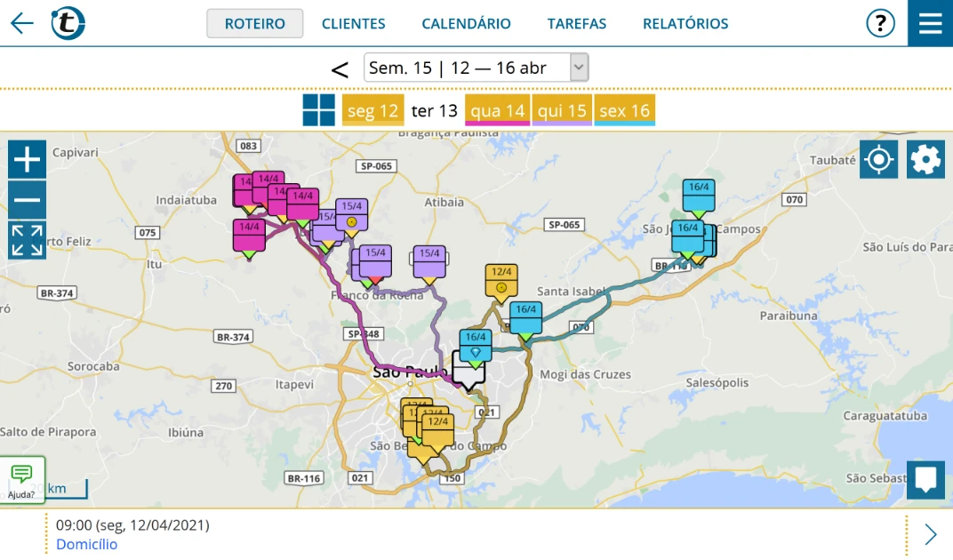Image resolution: width=953 pixels, height=560 pixels.
Task: Click the Ajuda? help button
Action: (x=21, y=480)
